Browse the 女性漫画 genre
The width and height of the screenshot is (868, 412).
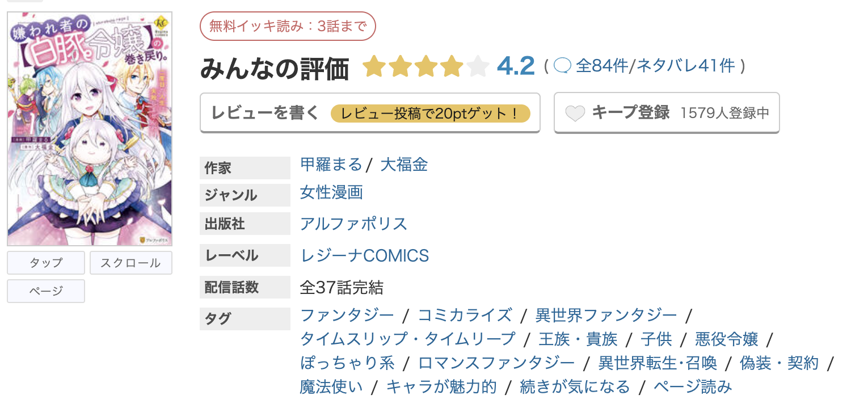point(331,192)
